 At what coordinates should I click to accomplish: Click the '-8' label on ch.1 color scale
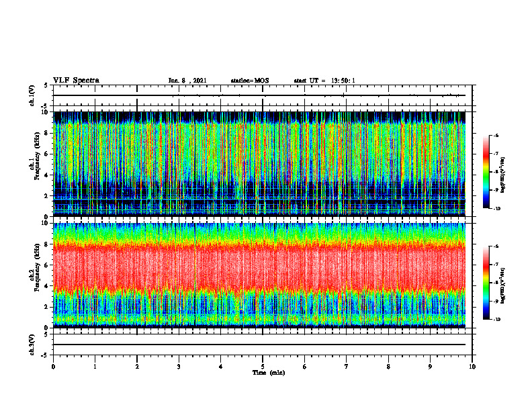tap(496, 172)
